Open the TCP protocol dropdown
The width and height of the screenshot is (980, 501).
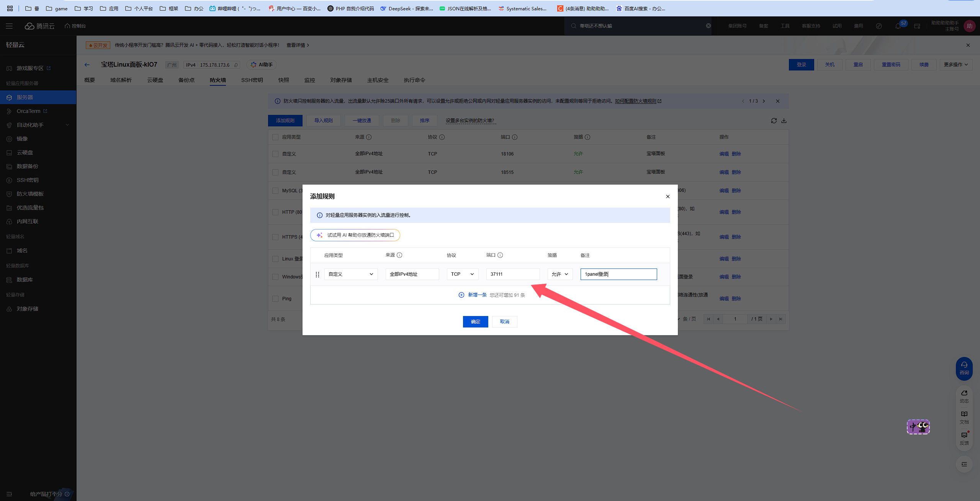click(462, 274)
